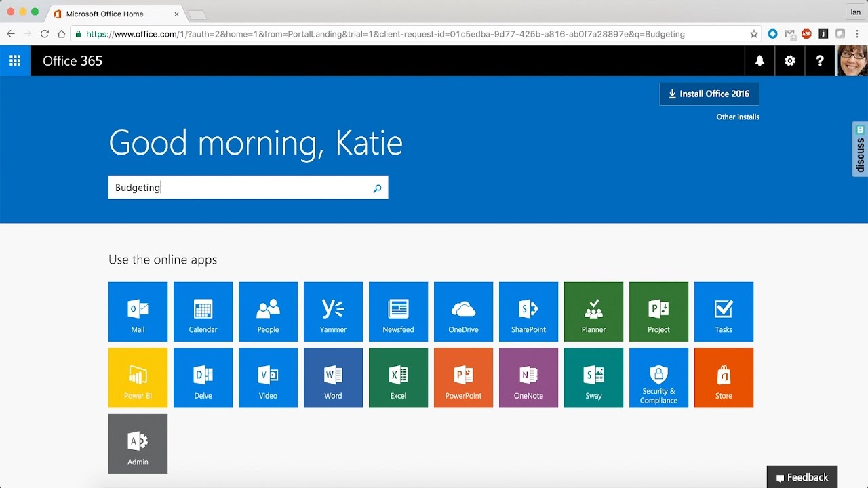Open the Store tile
This screenshot has height=488, width=868.
pyautogui.click(x=724, y=378)
